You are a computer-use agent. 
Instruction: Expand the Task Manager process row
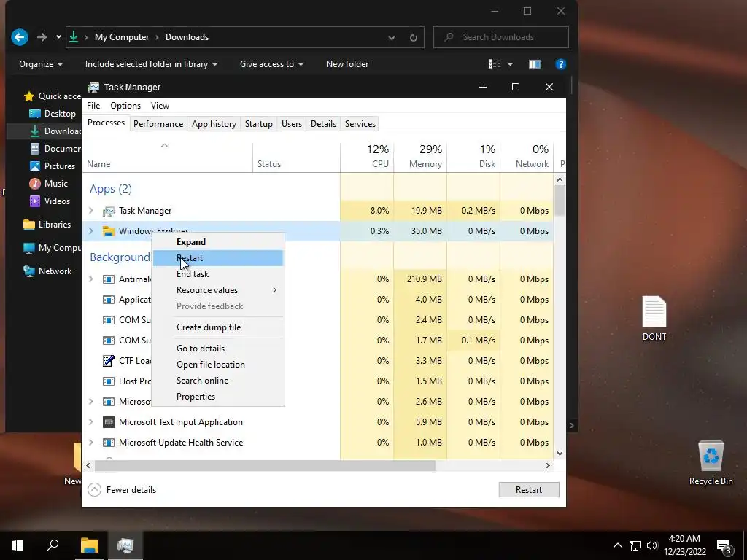coord(91,211)
